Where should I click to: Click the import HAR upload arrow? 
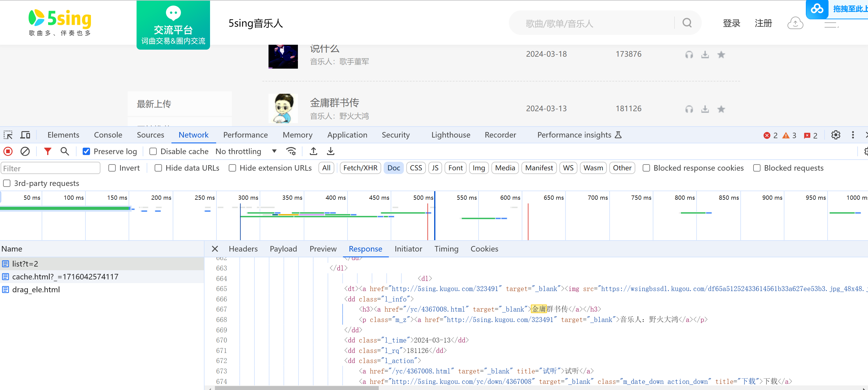coord(314,151)
